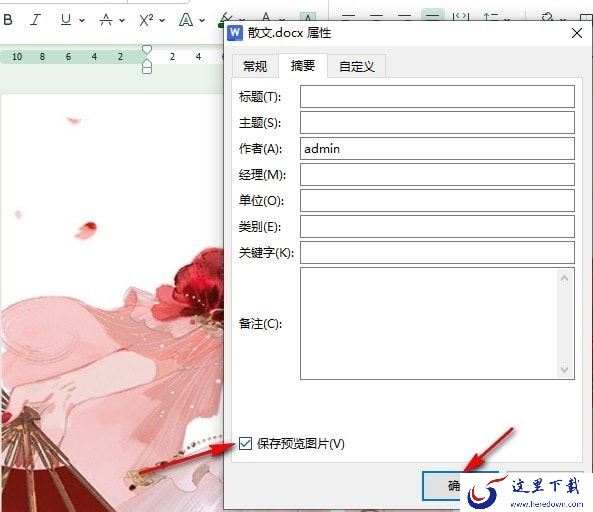Open text effects outlined A icon
The image size is (593, 512).
point(186,20)
